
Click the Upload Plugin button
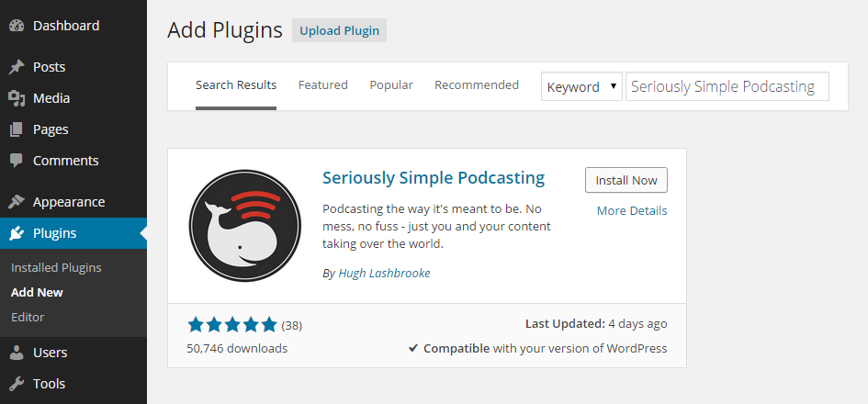click(339, 30)
